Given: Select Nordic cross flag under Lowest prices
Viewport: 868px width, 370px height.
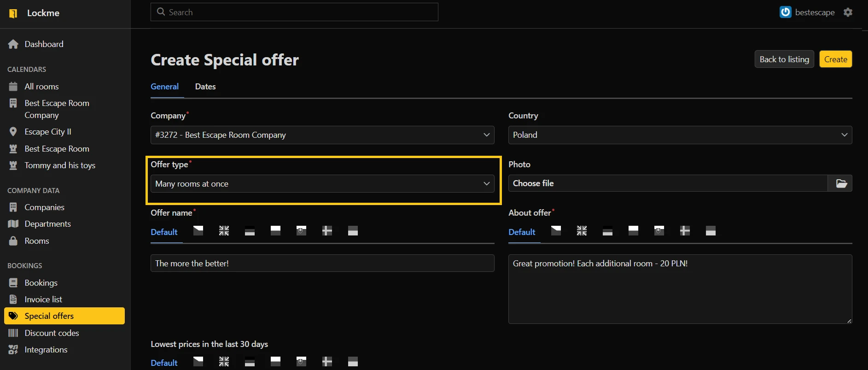Looking at the screenshot, I should [327, 362].
